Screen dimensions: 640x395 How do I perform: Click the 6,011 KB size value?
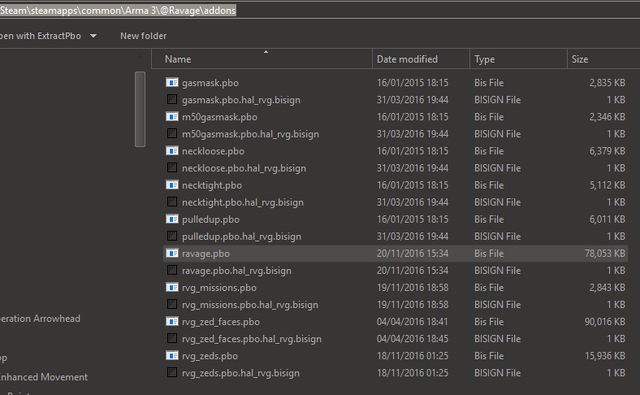tap(607, 219)
